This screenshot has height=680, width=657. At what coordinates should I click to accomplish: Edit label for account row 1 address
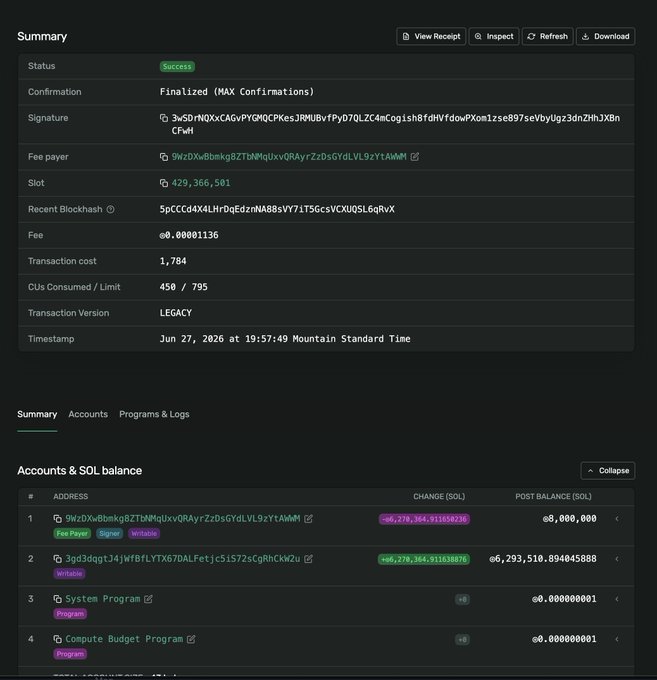[x=308, y=519]
